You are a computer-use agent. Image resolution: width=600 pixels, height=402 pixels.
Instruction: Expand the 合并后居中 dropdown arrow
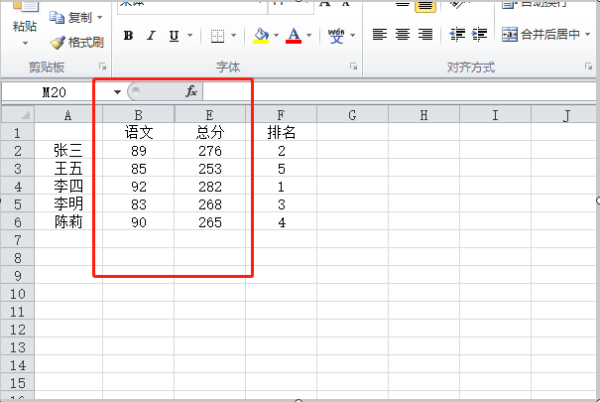[x=587, y=35]
